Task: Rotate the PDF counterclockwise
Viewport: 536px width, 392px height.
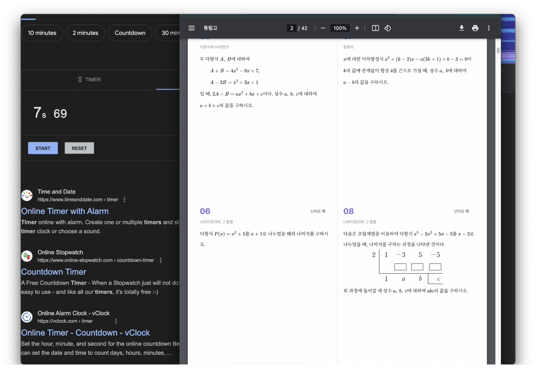Action: 388,28
